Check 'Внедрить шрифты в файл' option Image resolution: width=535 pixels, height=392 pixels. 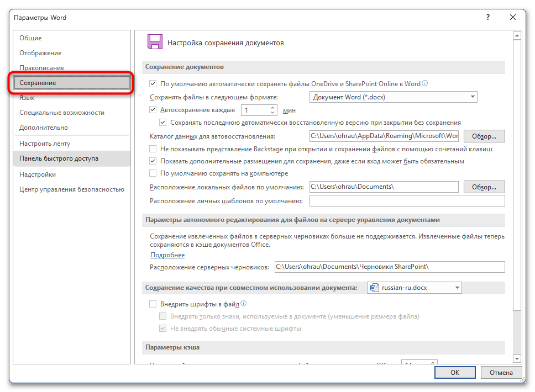(x=153, y=304)
